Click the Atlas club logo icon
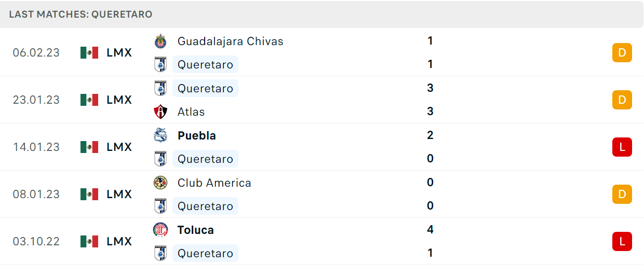The height and width of the screenshot is (278, 644). tap(160, 112)
